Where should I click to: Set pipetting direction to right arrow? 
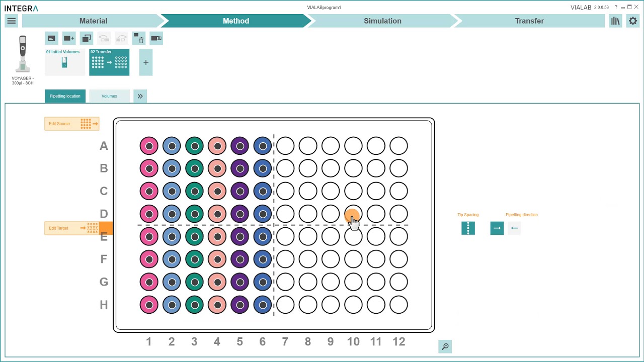(497, 228)
